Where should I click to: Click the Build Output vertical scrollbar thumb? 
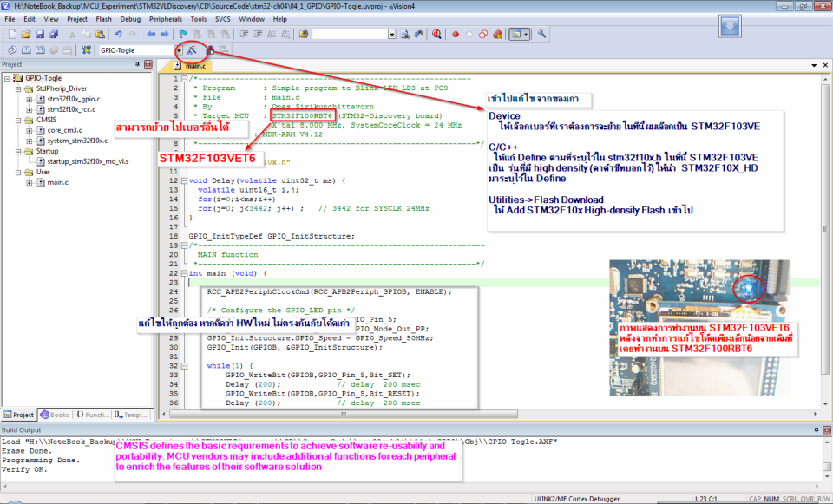coord(827,467)
